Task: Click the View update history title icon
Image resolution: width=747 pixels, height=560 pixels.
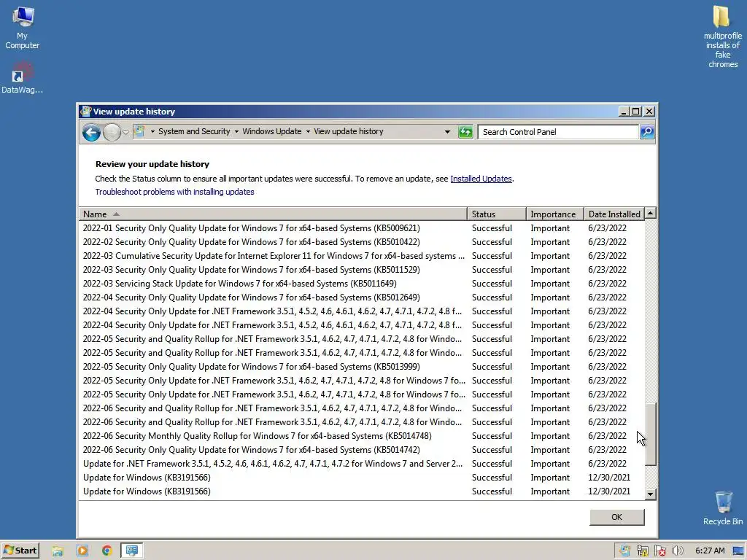Action: click(x=86, y=112)
